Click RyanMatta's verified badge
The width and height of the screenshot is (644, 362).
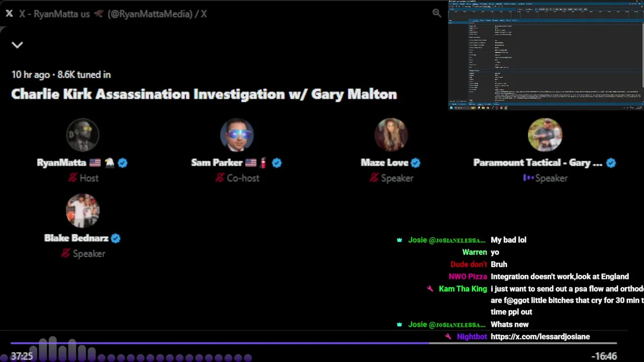[x=123, y=162]
